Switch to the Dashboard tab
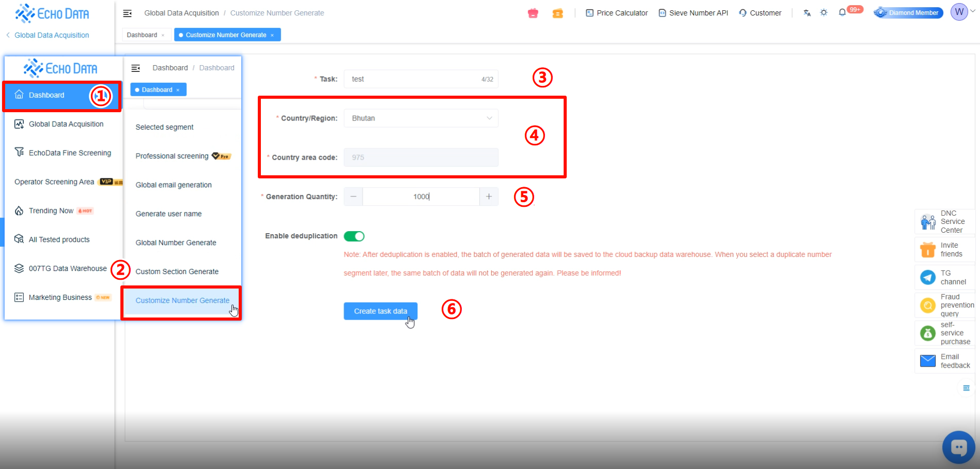 (x=142, y=35)
